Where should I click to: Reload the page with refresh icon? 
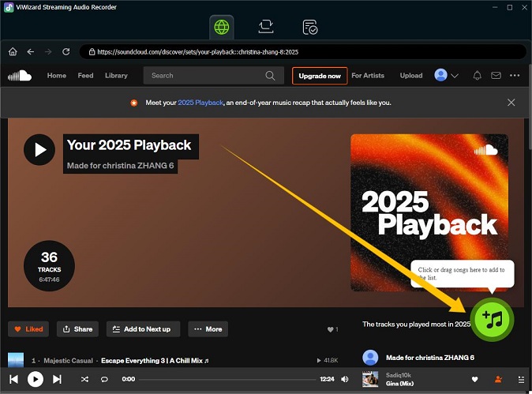[66, 51]
